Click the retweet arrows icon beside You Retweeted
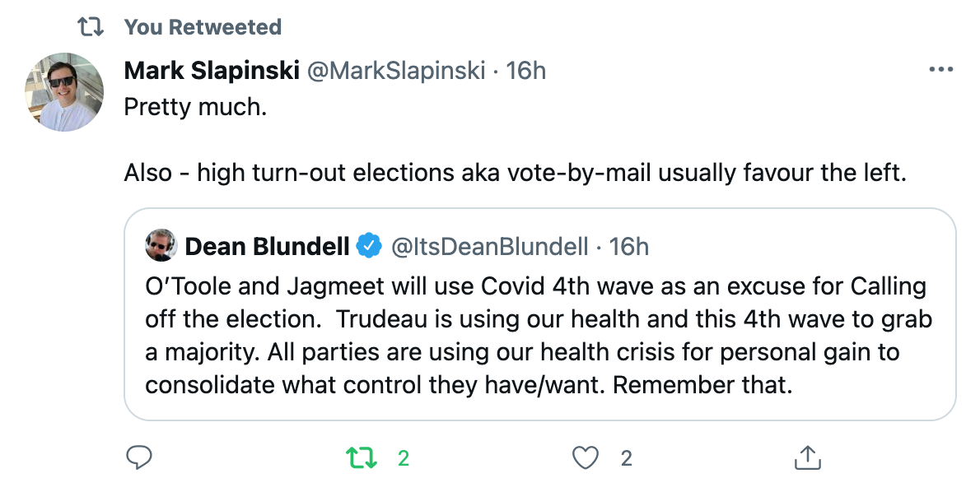This screenshot has width=980, height=492. [91, 27]
